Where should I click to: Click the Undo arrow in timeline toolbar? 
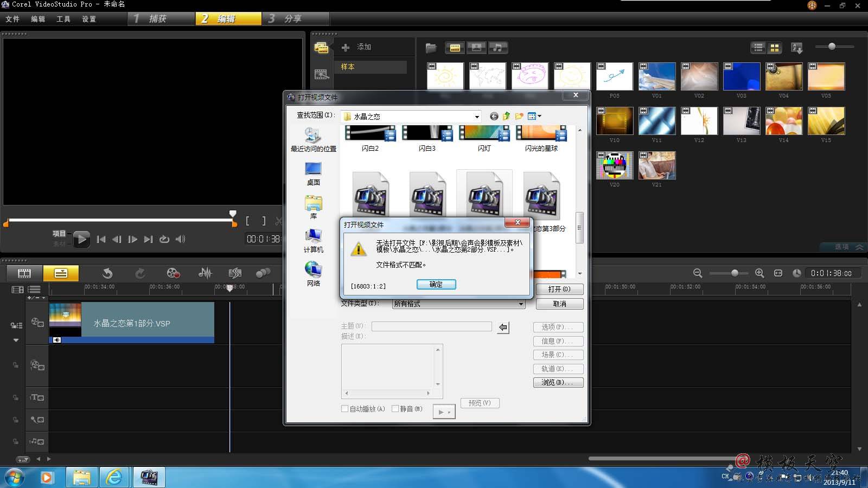[107, 273]
